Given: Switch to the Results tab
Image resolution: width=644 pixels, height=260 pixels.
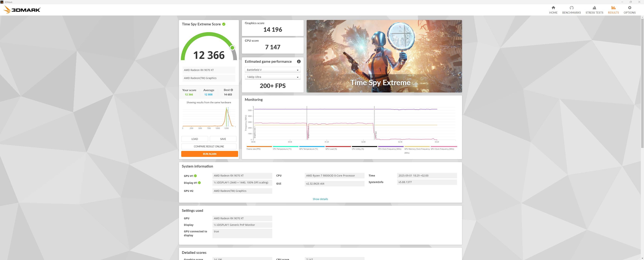Looking at the screenshot, I should 613,10.
